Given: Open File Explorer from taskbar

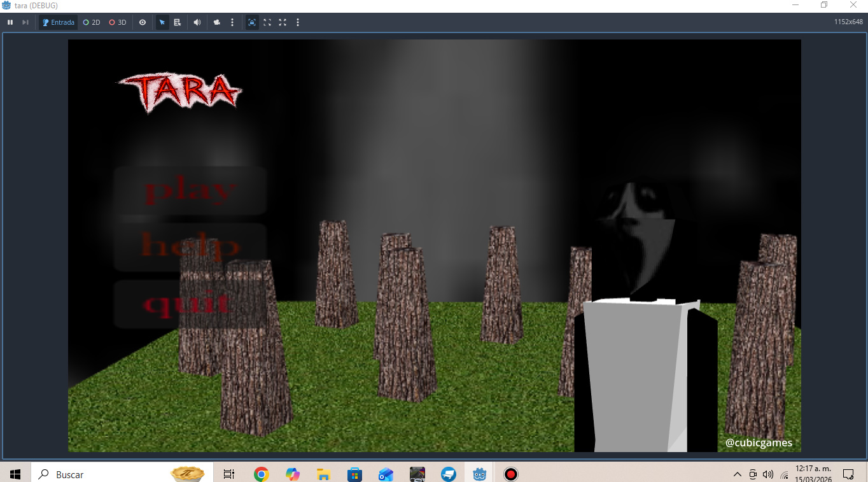Looking at the screenshot, I should click(323, 474).
